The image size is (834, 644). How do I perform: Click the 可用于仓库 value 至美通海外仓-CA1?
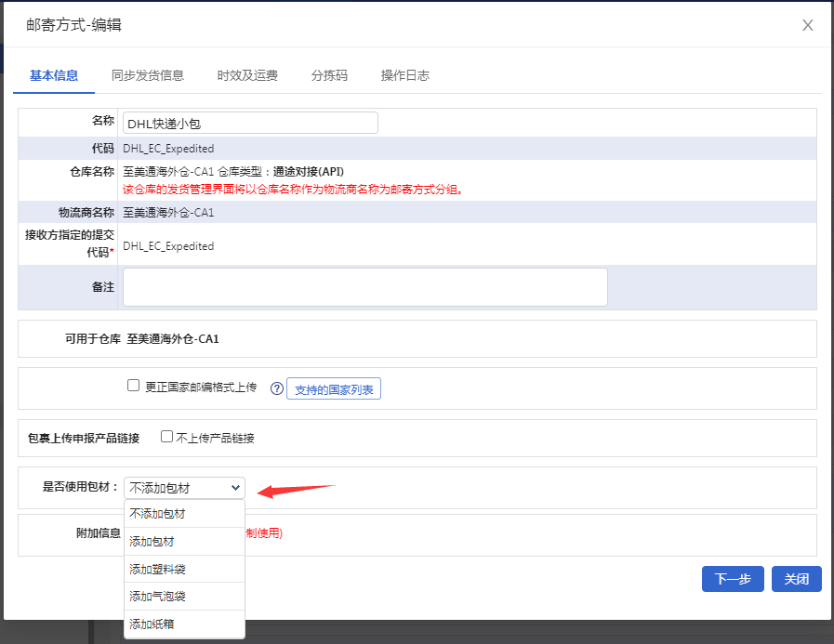pyautogui.click(x=173, y=339)
